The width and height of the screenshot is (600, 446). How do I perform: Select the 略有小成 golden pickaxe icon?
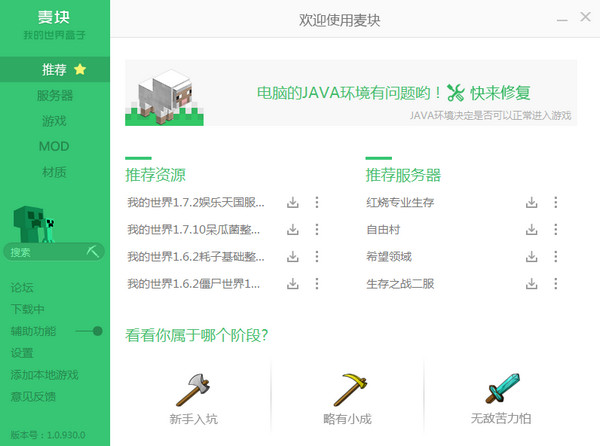click(346, 392)
